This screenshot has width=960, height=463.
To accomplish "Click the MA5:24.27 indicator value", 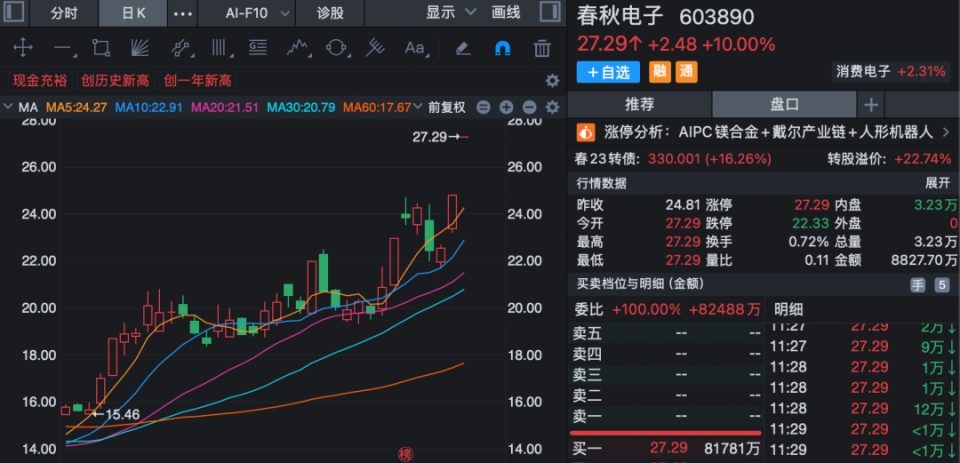I will click(x=77, y=107).
